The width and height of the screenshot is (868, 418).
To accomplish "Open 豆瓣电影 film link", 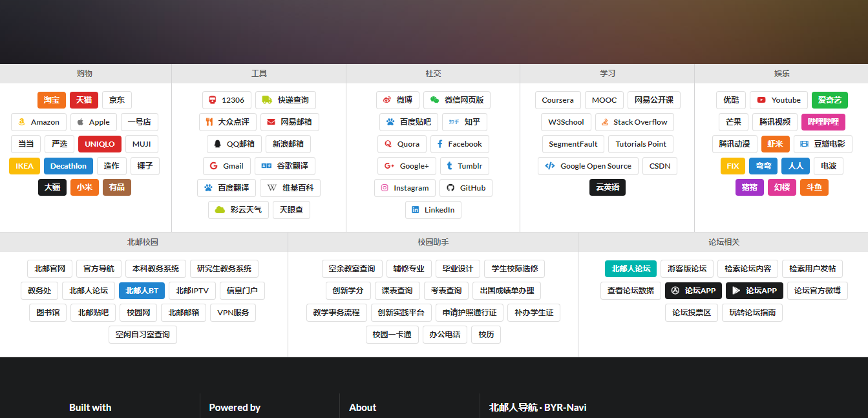I will point(823,144).
